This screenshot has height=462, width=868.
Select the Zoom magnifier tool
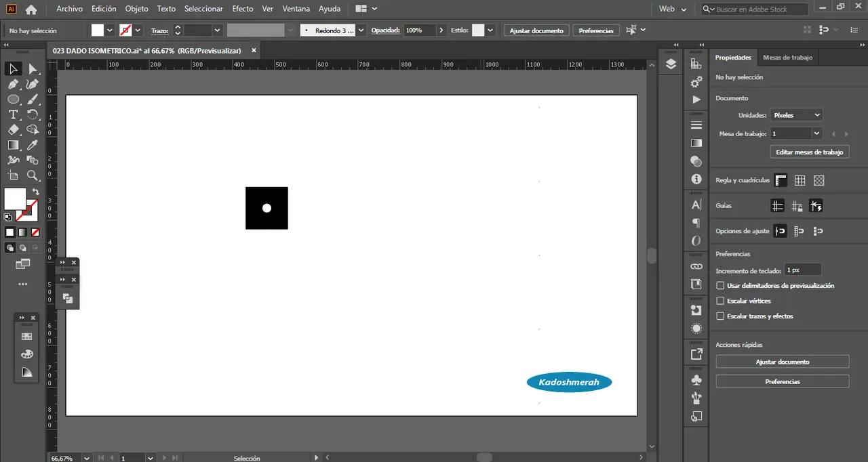(x=32, y=175)
